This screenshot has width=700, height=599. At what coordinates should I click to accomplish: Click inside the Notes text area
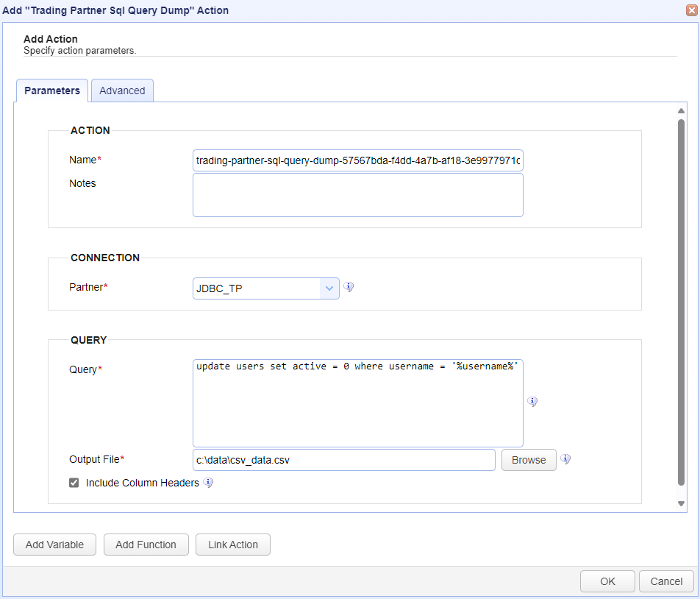[x=357, y=195]
